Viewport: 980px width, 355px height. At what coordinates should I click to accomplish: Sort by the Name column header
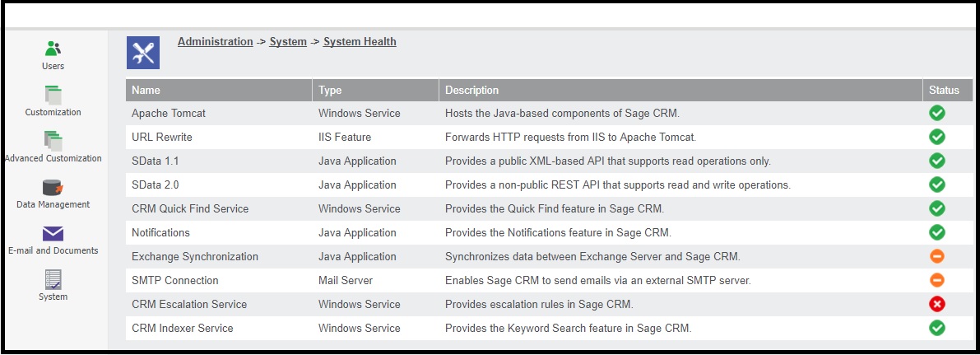[x=146, y=90]
